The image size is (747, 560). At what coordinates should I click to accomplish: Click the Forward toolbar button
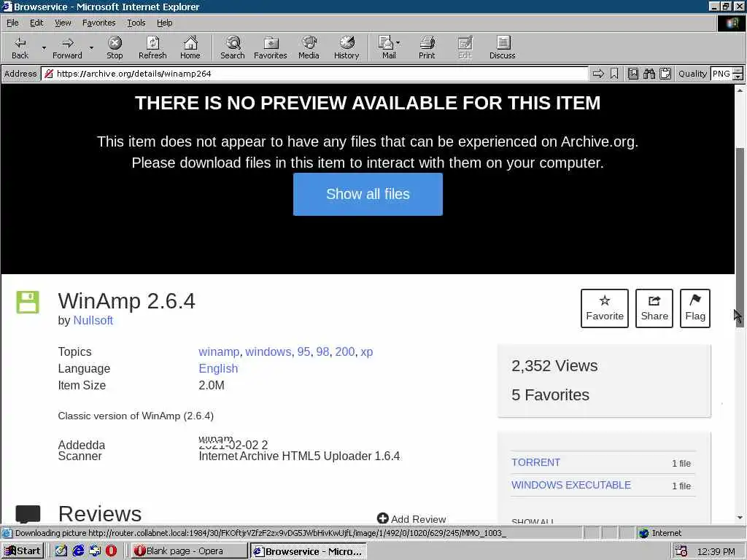[x=67, y=47]
